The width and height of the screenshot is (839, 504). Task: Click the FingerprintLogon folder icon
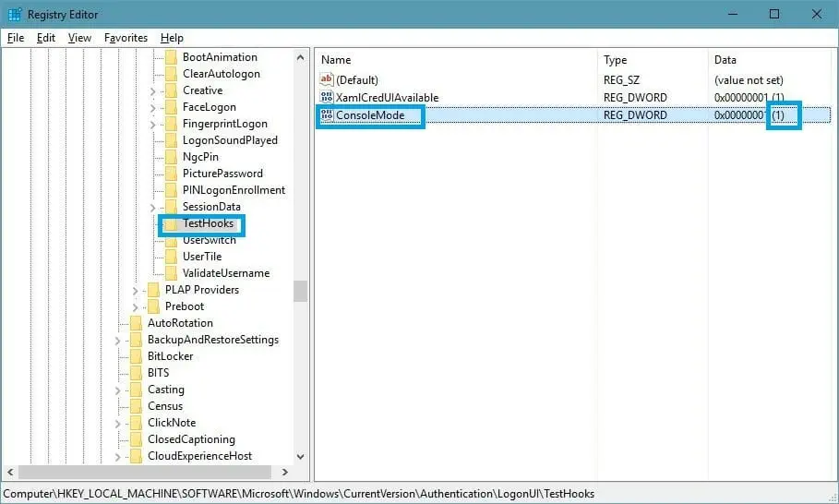(172, 124)
